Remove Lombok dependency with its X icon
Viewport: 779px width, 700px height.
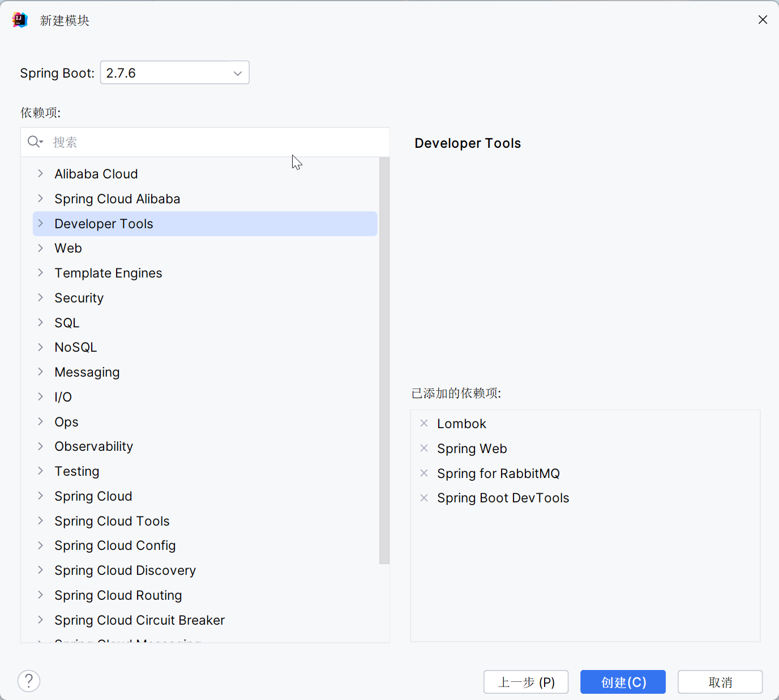pyautogui.click(x=424, y=423)
